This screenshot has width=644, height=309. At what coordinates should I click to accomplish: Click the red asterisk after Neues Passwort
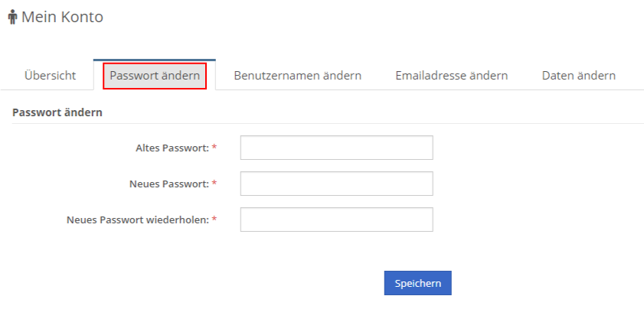click(214, 184)
